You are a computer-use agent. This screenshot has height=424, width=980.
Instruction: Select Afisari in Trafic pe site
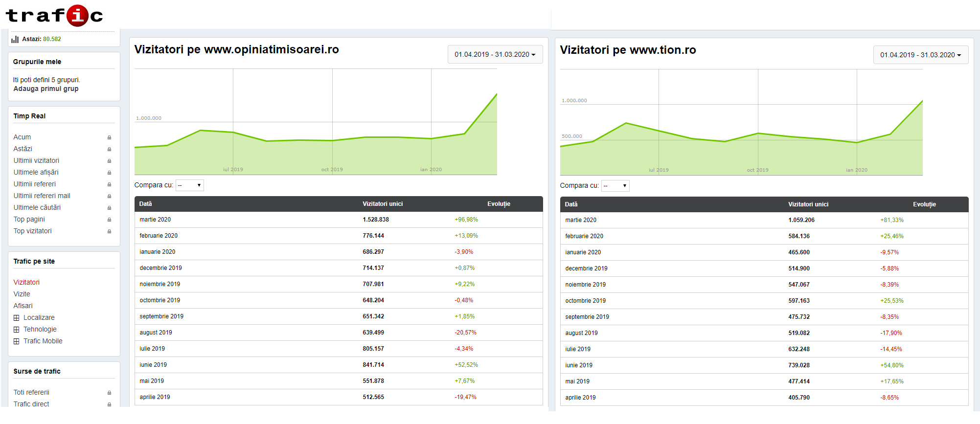(x=23, y=306)
